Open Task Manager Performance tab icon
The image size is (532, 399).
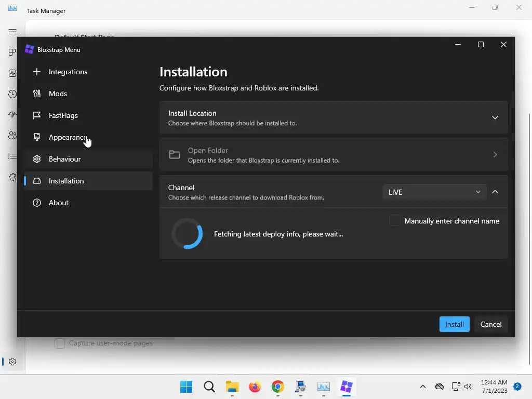point(12,73)
